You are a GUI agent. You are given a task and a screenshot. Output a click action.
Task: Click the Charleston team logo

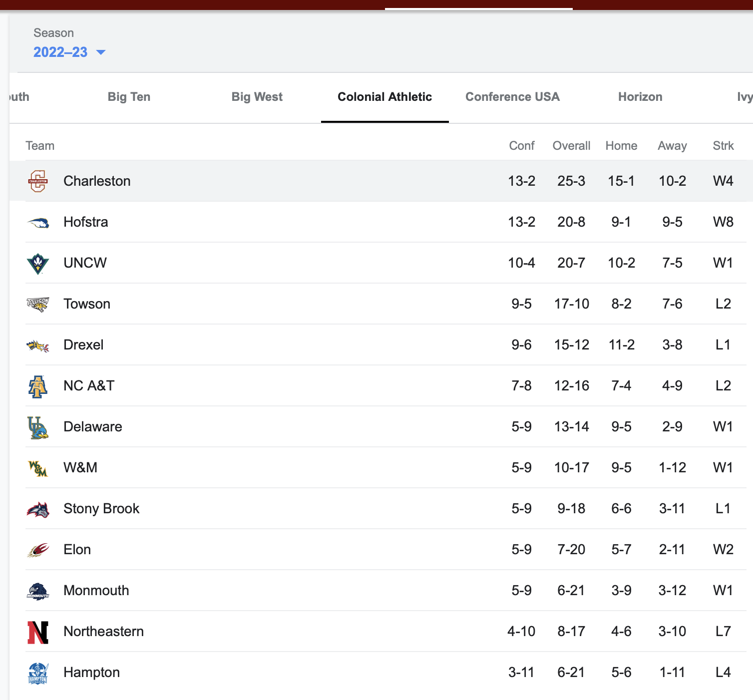tap(38, 181)
